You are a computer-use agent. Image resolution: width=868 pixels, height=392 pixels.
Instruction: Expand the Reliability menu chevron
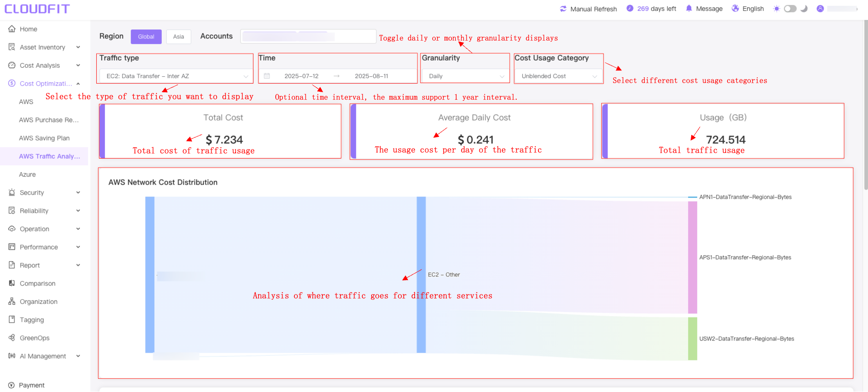click(78, 210)
